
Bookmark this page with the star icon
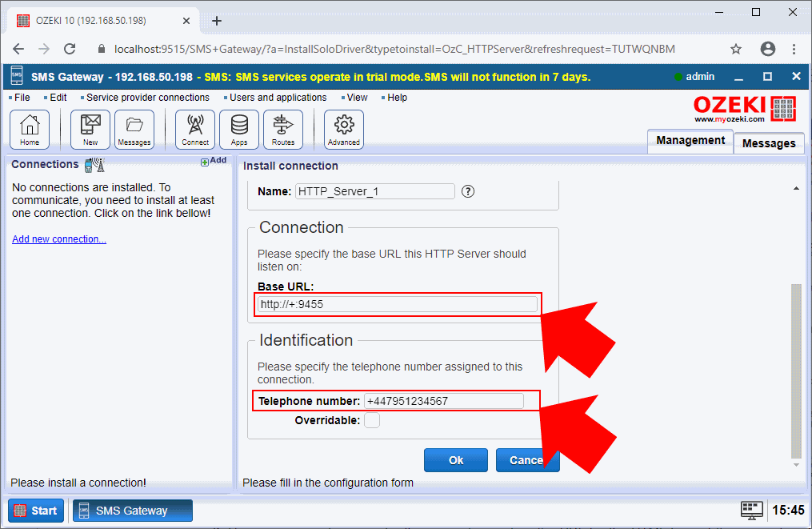(x=736, y=49)
